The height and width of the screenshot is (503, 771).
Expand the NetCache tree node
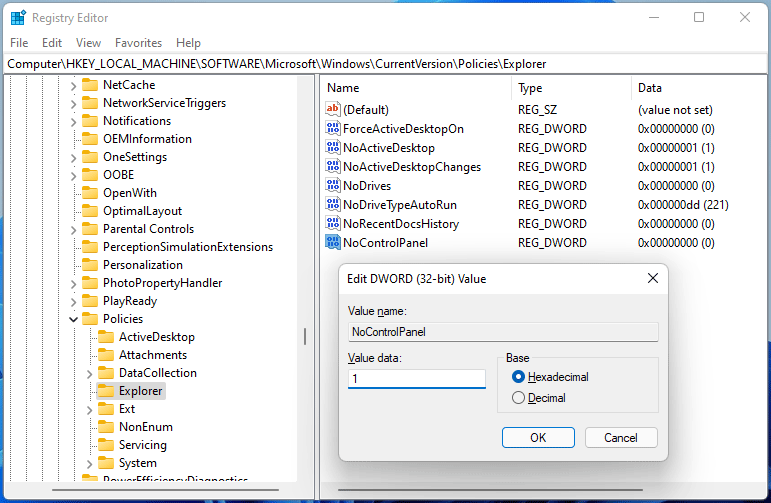[x=73, y=85]
